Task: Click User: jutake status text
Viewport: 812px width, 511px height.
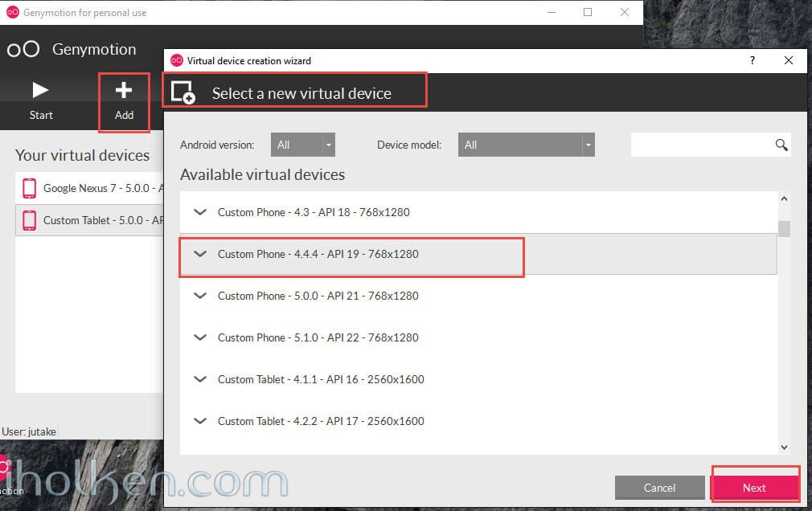Action: coord(29,431)
